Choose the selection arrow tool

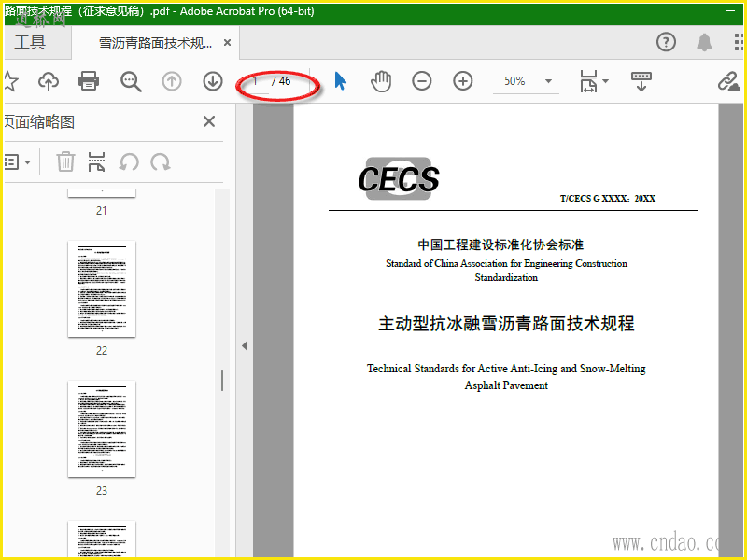(x=340, y=81)
